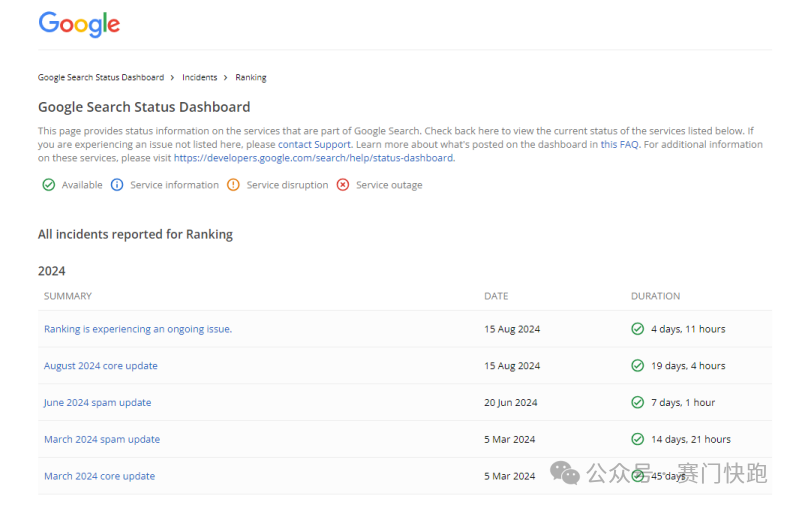Open Google Search Status Dashboard breadcrumb

tap(100, 77)
